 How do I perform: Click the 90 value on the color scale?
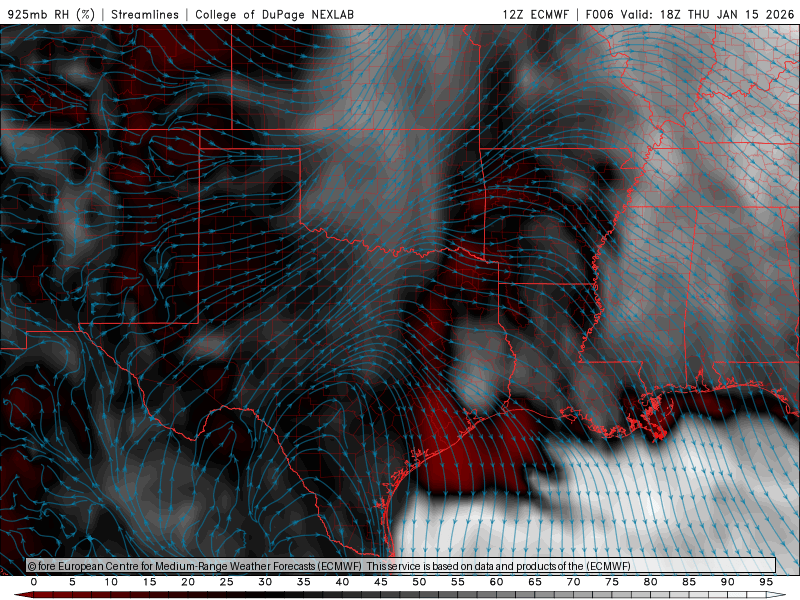click(728, 582)
